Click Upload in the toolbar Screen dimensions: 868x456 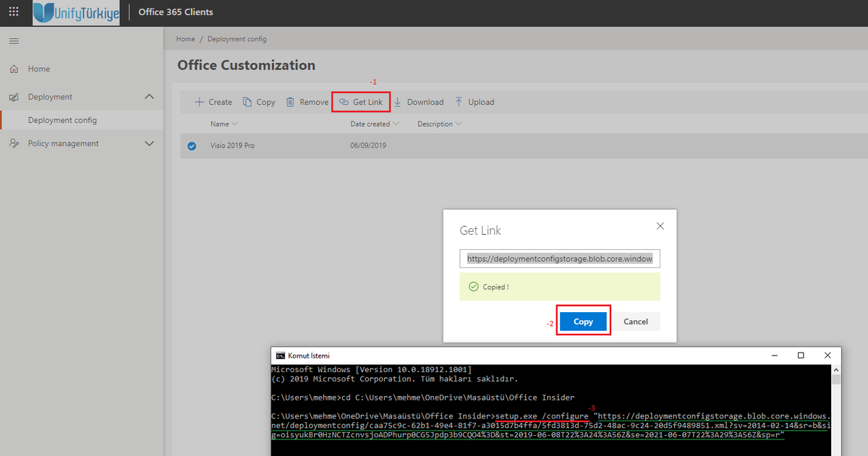click(475, 102)
